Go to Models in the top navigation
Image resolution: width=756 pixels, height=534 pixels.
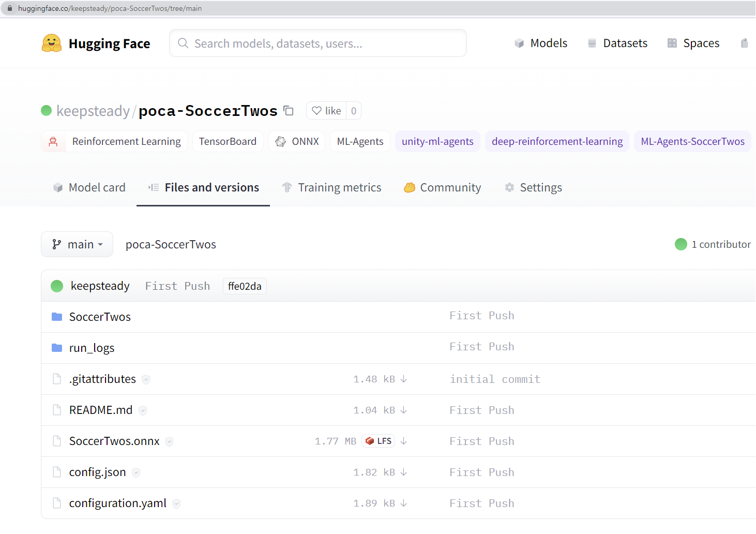point(541,43)
